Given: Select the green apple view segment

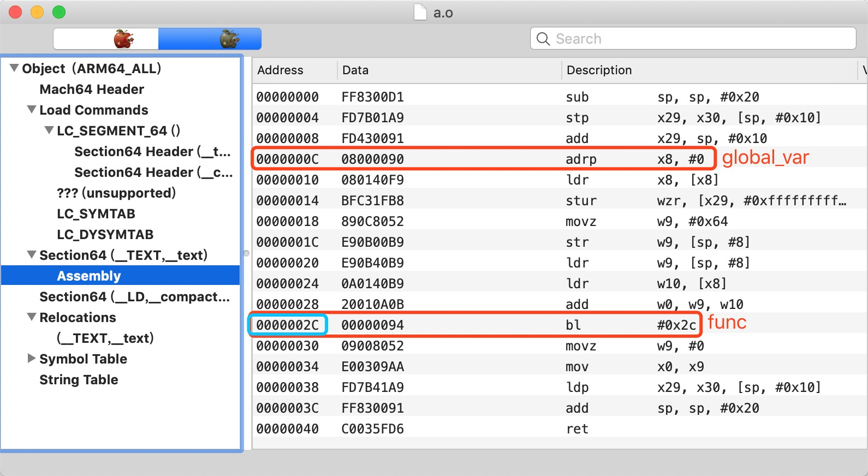Looking at the screenshot, I should coord(210,39).
